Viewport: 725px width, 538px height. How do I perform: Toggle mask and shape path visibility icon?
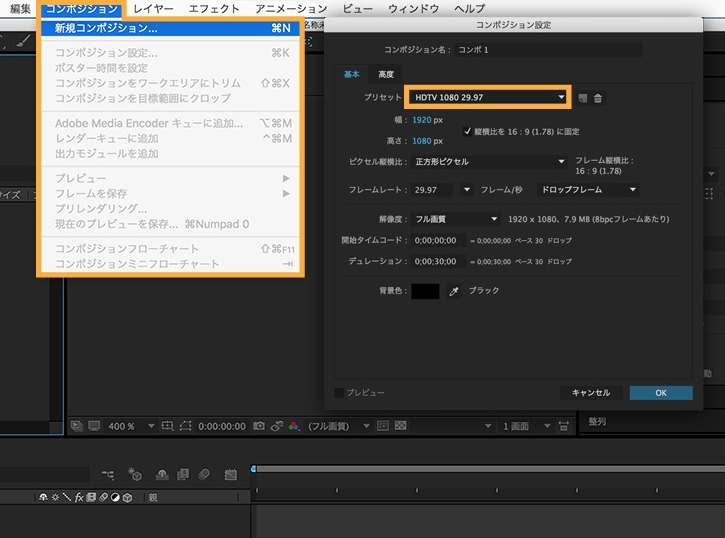point(185,426)
